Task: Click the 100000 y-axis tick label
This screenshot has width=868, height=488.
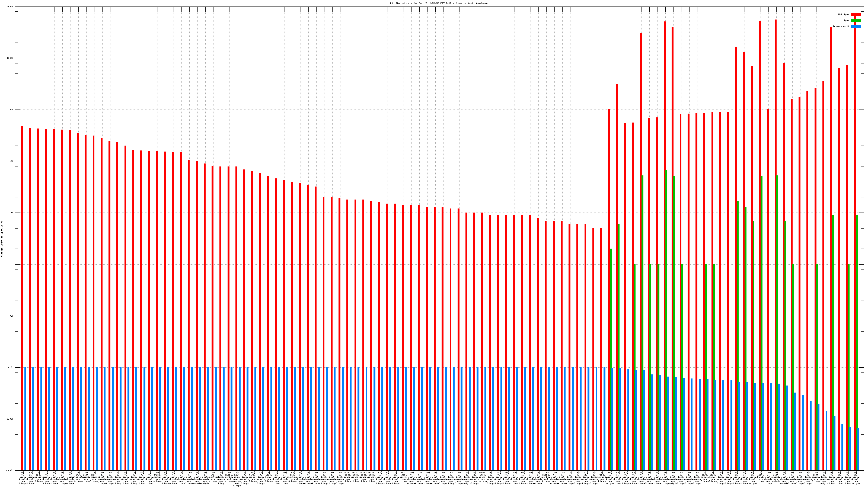Action: point(10,7)
